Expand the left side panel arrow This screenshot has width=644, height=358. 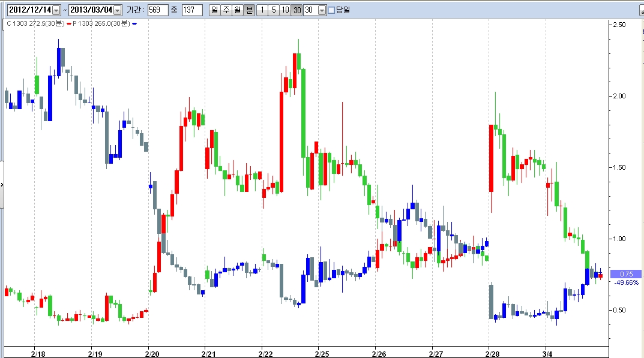(2, 185)
